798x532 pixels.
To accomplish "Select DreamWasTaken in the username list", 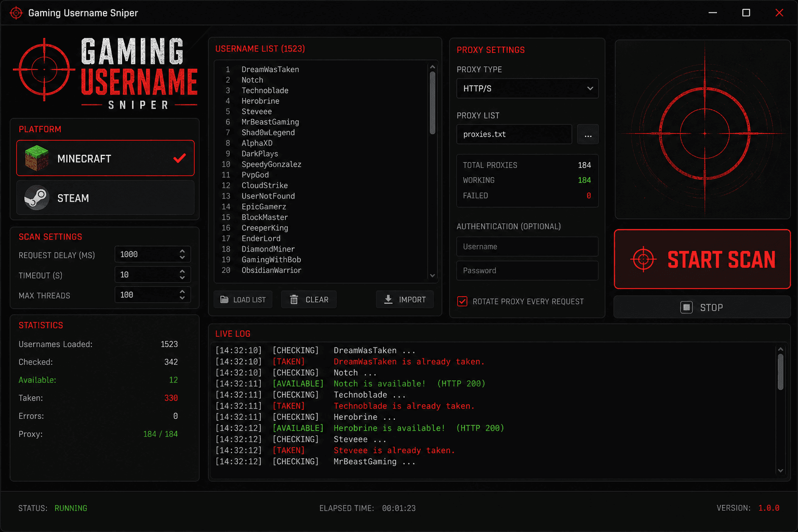I will click(270, 70).
